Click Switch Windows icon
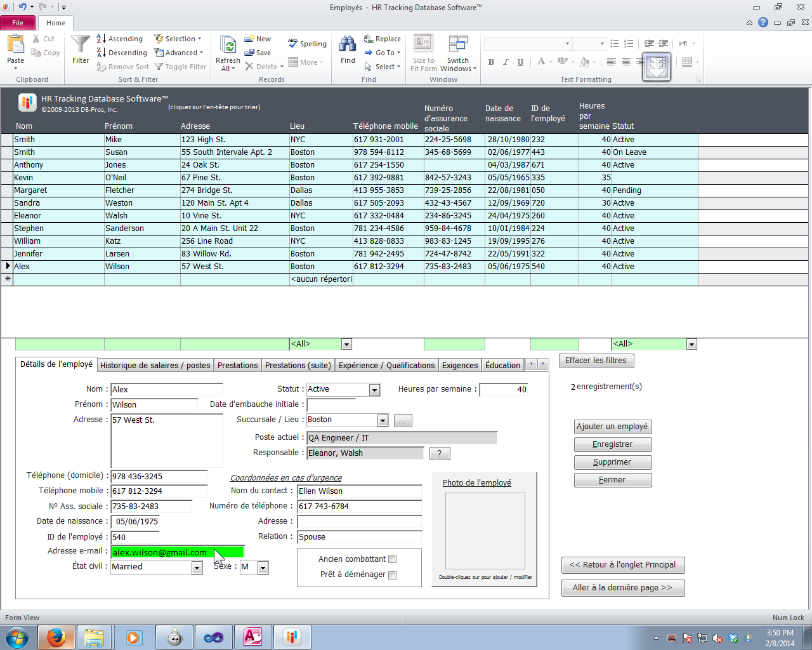Viewport: 812px width, 650px height. [x=458, y=44]
